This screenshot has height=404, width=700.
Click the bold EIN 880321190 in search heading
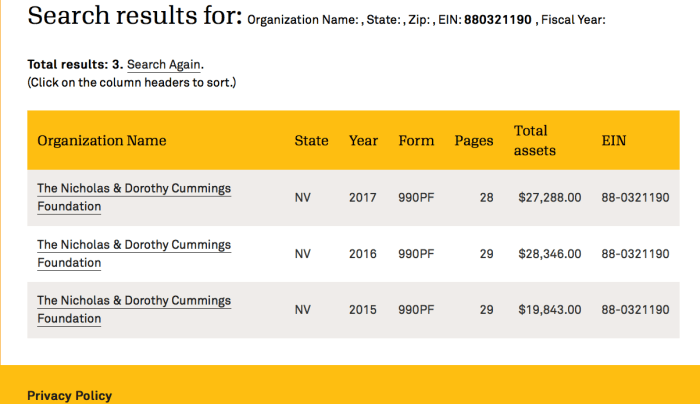click(497, 19)
